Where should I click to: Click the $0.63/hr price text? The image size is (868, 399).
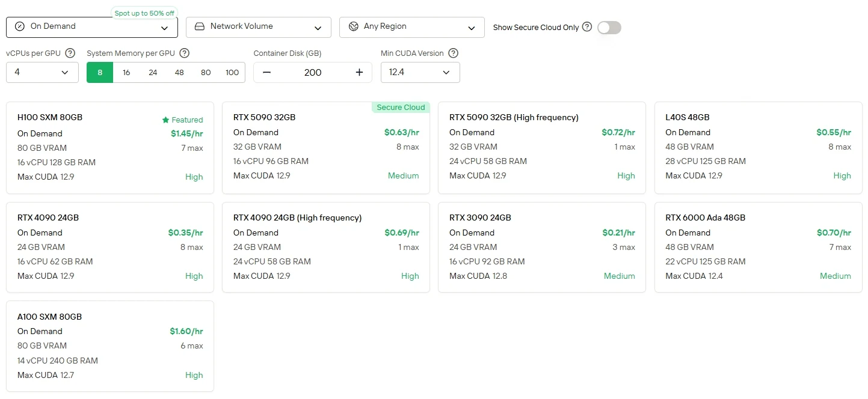click(402, 132)
